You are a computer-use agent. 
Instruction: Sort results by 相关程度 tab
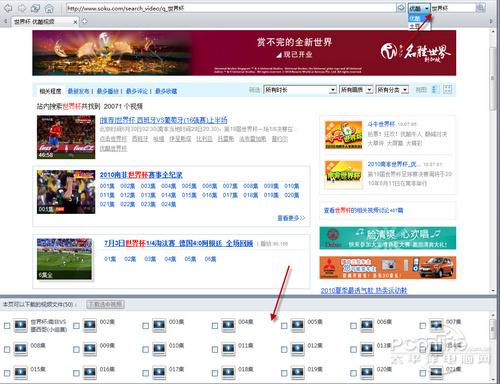(50, 91)
